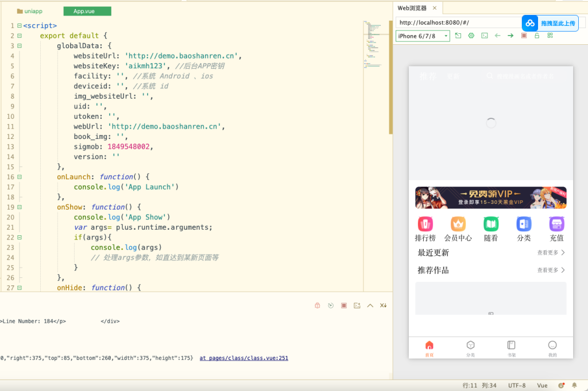Image resolution: width=588 pixels, height=391 pixels.
Task: Open 查看更多 beside 推荐作品
Action: click(x=551, y=270)
